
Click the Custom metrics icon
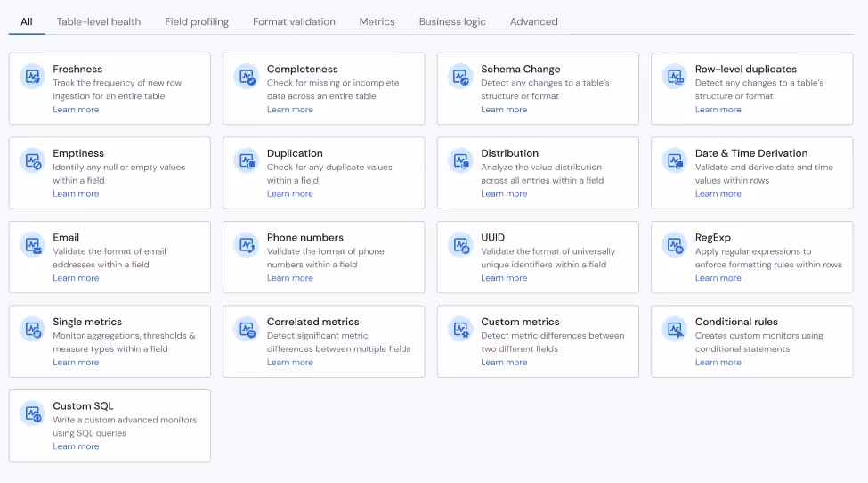[x=460, y=329]
